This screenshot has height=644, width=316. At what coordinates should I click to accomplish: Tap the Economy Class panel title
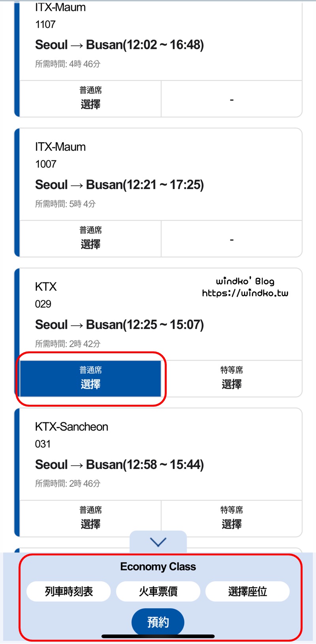coord(158,567)
